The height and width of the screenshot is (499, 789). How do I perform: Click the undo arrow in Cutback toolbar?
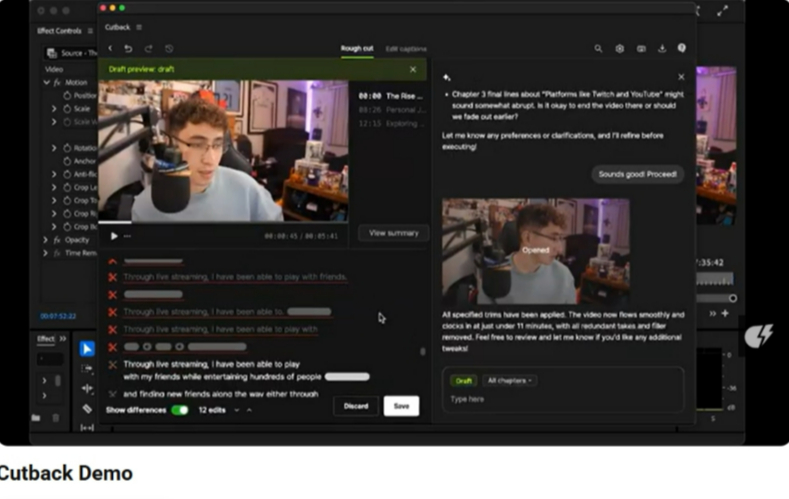tap(128, 48)
